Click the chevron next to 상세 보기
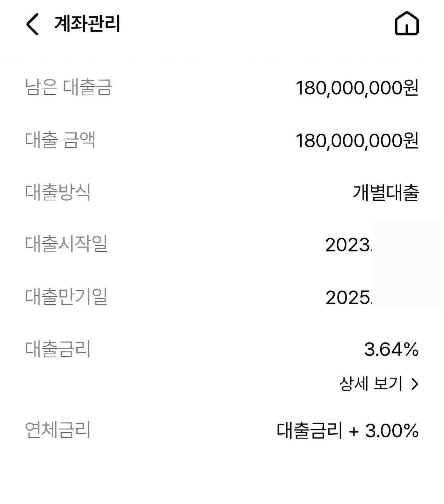The image size is (444, 504). tap(415, 384)
